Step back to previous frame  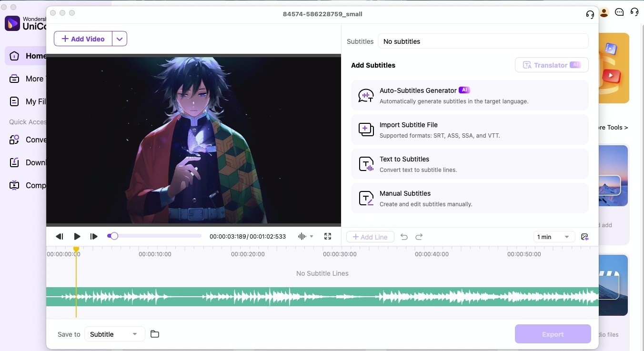[x=60, y=236]
